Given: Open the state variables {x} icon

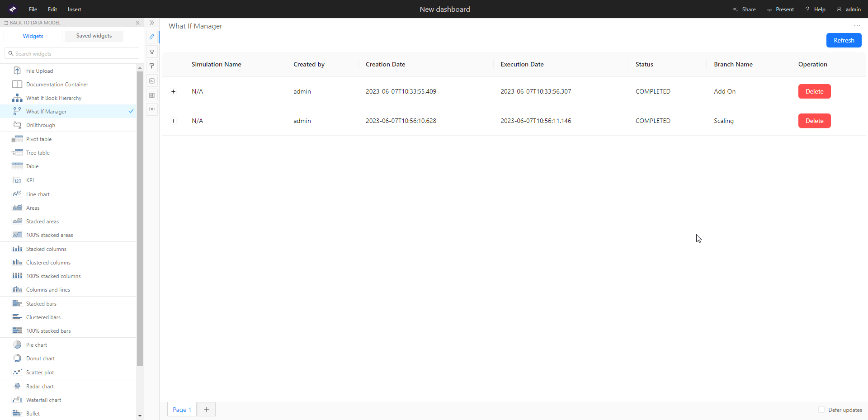Looking at the screenshot, I should [x=152, y=109].
